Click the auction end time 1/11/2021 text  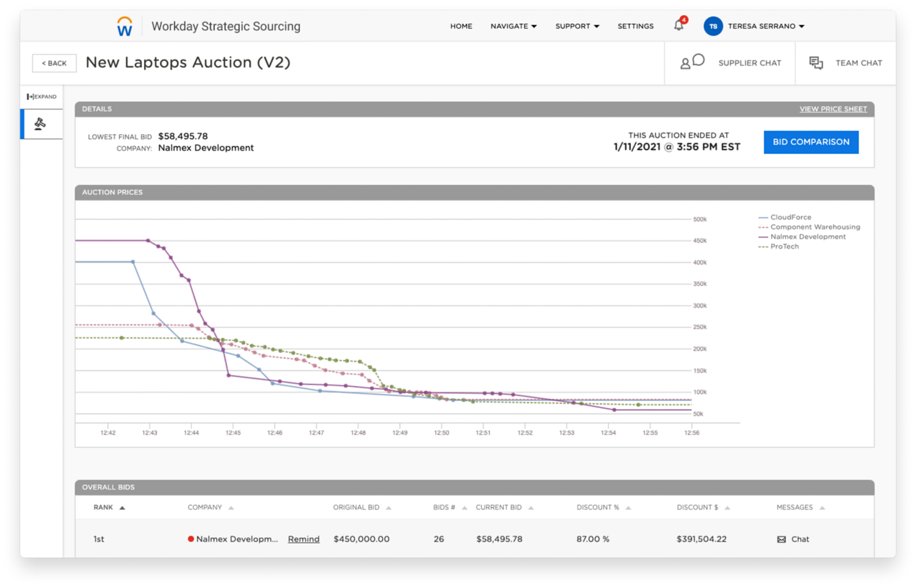pos(677,147)
